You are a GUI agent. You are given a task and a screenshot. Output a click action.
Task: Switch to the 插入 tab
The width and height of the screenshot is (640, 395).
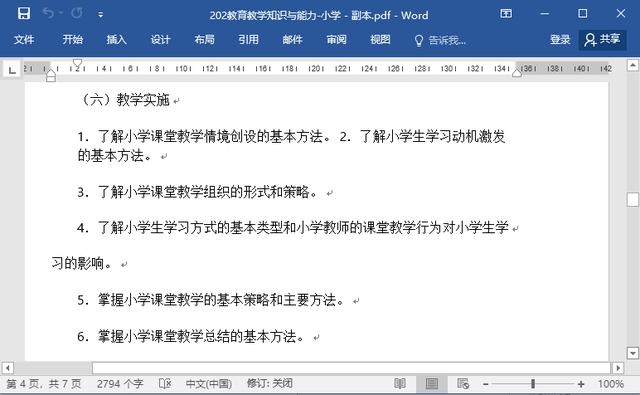click(116, 40)
